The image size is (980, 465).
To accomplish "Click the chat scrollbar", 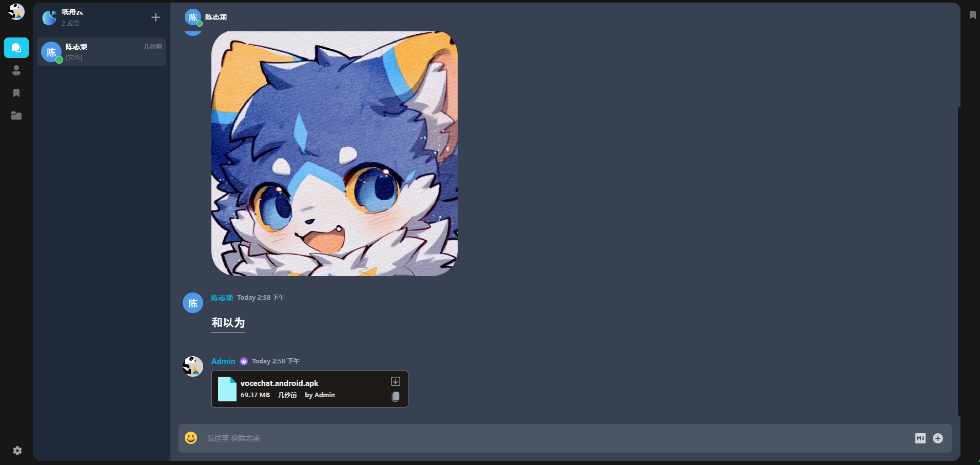I will point(958,261).
